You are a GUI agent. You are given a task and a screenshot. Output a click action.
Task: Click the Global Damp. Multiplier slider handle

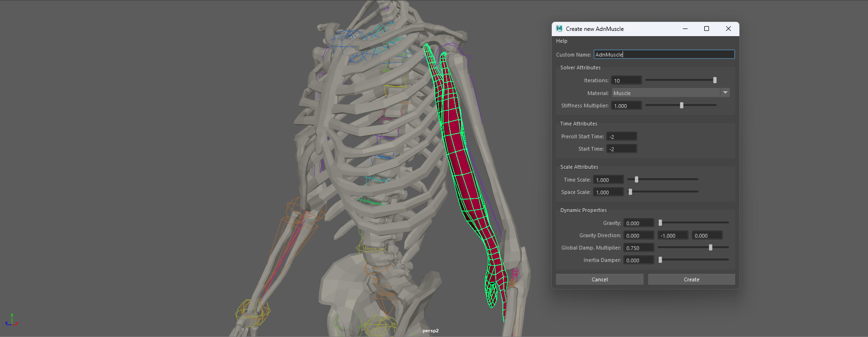tap(710, 248)
